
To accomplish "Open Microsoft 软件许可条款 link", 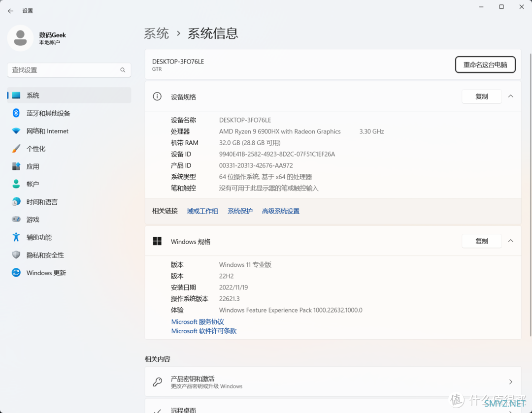I will [x=203, y=331].
